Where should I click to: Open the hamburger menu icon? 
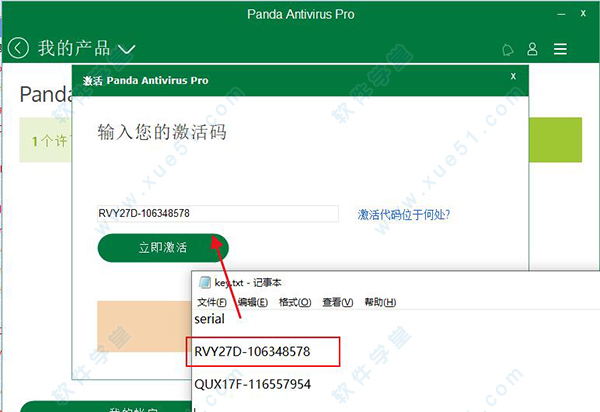[560, 49]
